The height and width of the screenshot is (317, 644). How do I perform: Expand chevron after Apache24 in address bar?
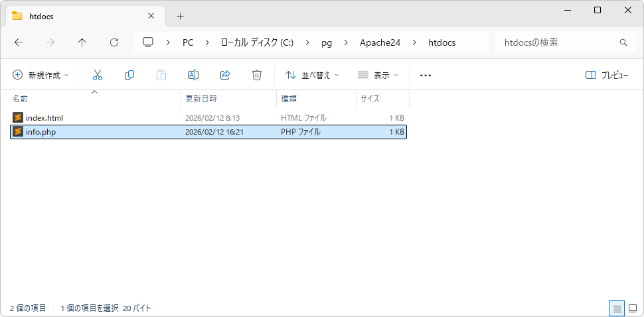coord(414,42)
